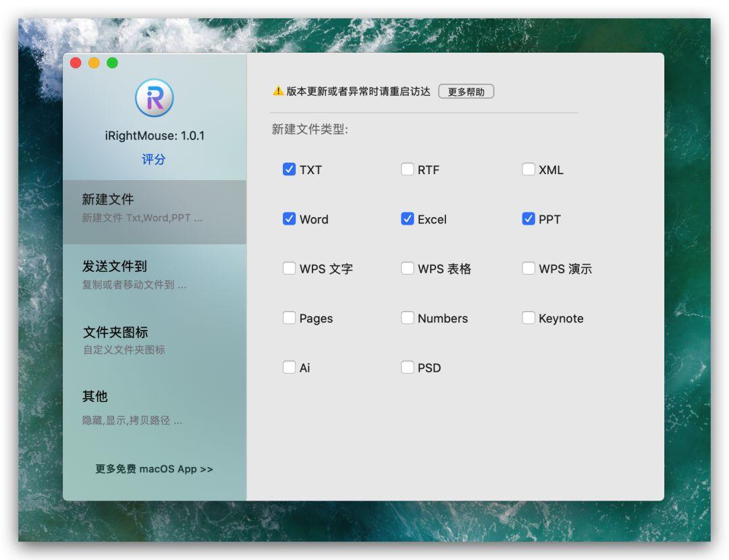Enable the Keynote option
The image size is (729, 560).
529,318
